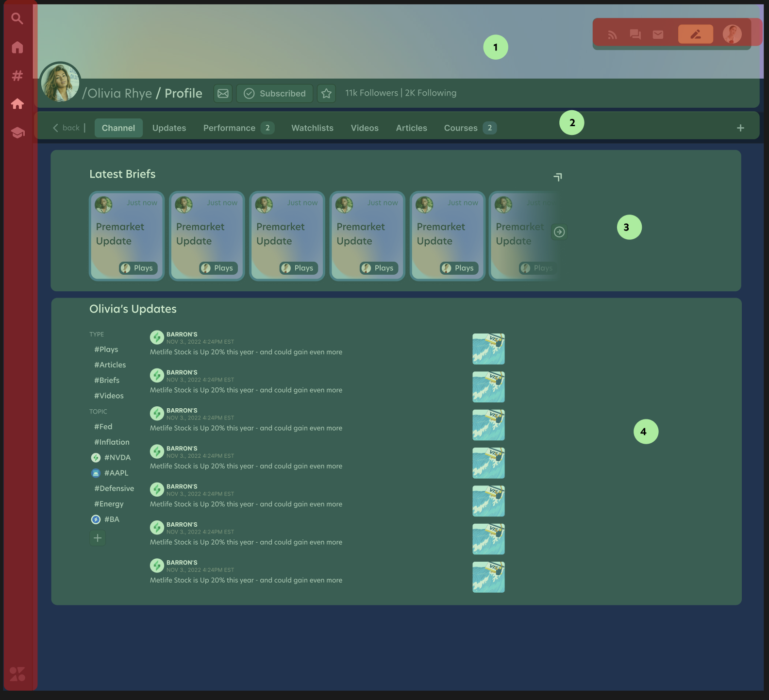
Task: Click the next arrow on briefs carousel
Action: (x=559, y=232)
